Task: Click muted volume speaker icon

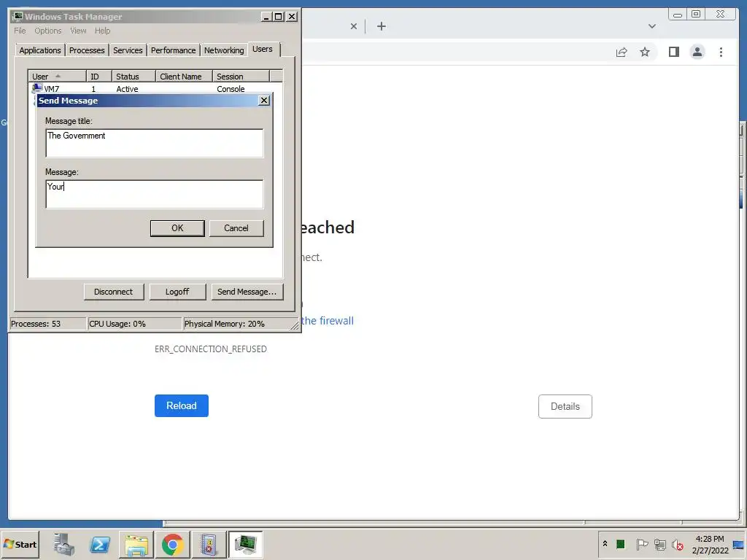Action: coord(678,544)
